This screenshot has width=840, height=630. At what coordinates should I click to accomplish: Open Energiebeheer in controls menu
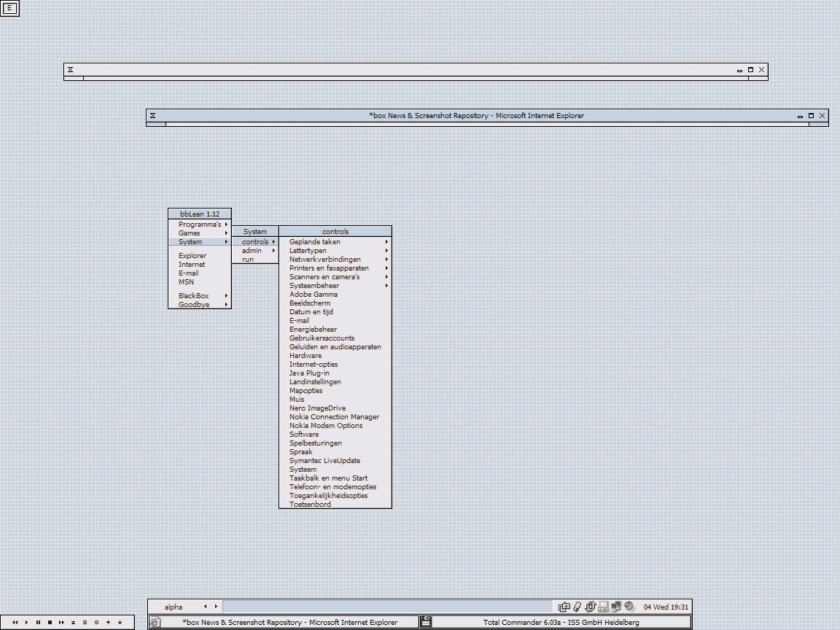335,330
